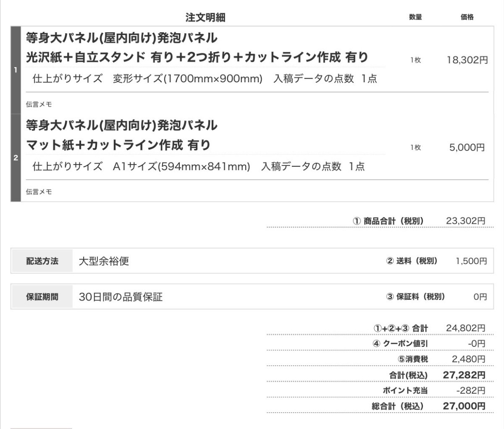Open 伝言メモ for the first item
This screenshot has width=504, height=429.
(39, 105)
